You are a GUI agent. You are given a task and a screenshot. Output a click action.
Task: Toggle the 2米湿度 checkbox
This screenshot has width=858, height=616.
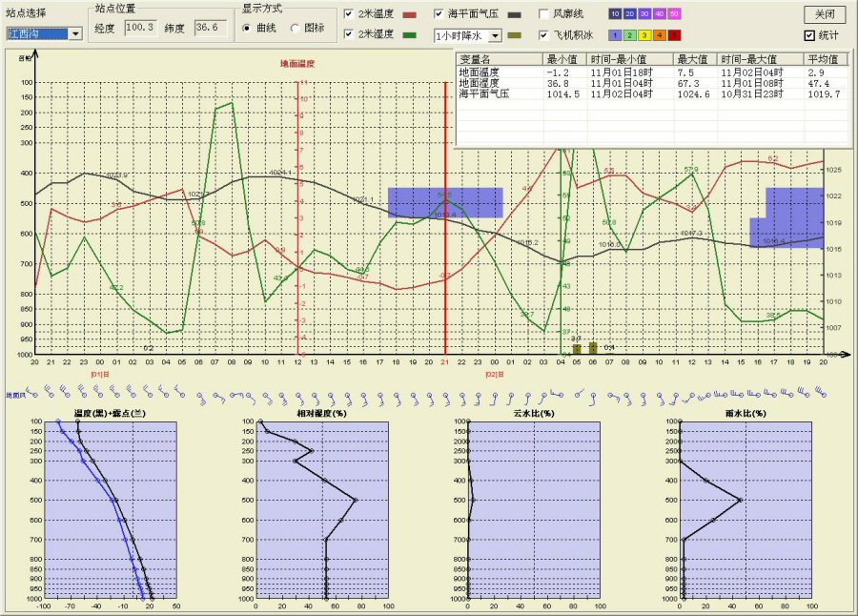[x=349, y=35]
